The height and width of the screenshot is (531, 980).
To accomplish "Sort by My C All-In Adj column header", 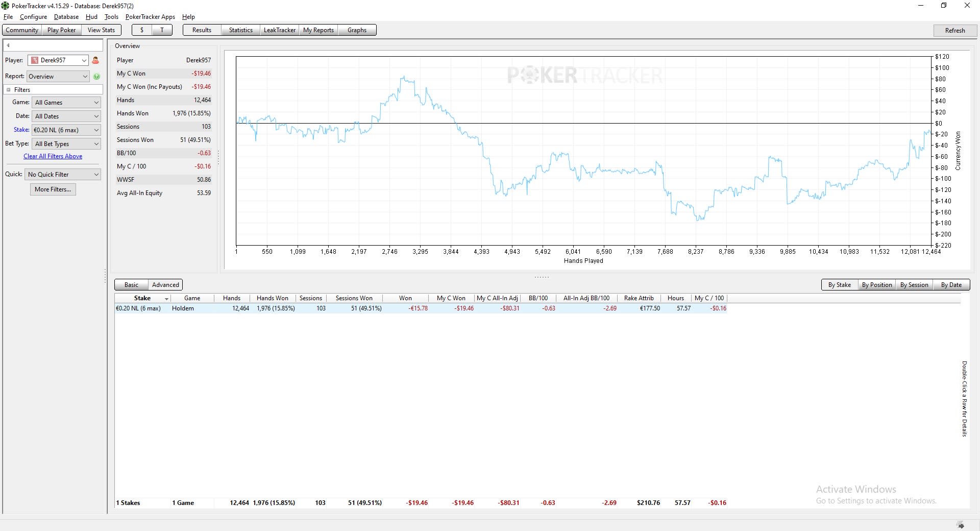I will [497, 298].
